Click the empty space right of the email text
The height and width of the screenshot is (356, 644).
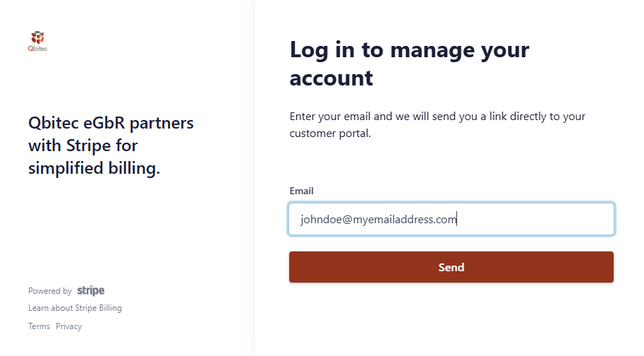click(x=536, y=220)
